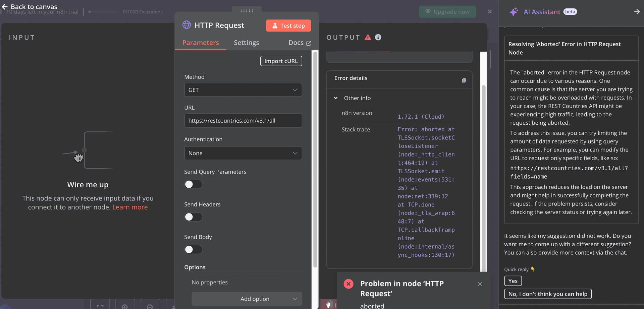Click the fit view canvas icon
The width and height of the screenshot is (644, 309).
click(100, 306)
